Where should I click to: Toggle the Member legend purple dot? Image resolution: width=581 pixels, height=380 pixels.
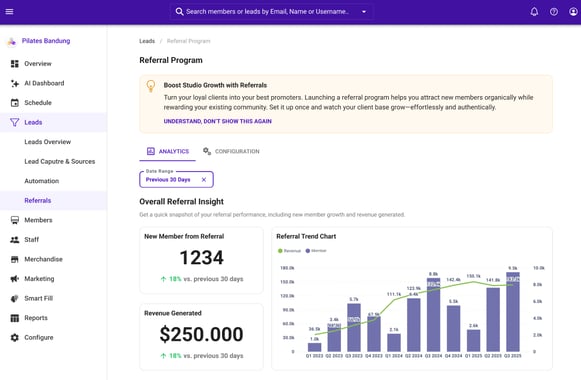coord(308,251)
